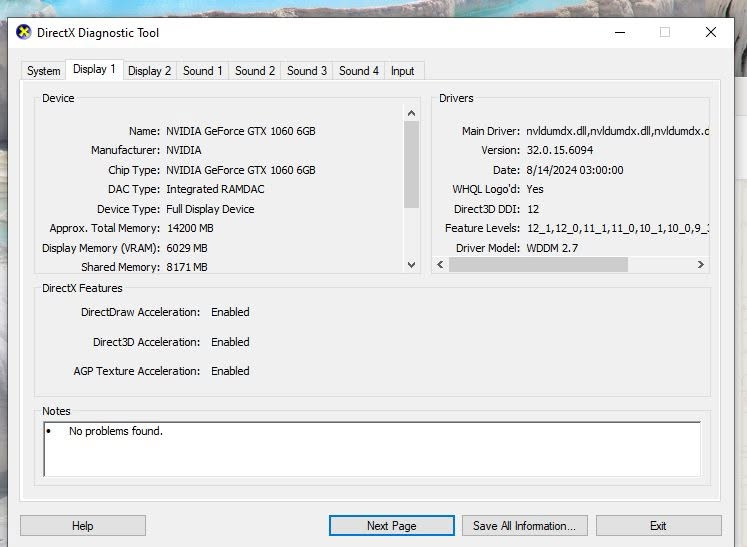Click the 6029 MB VRAM value

tap(187, 248)
